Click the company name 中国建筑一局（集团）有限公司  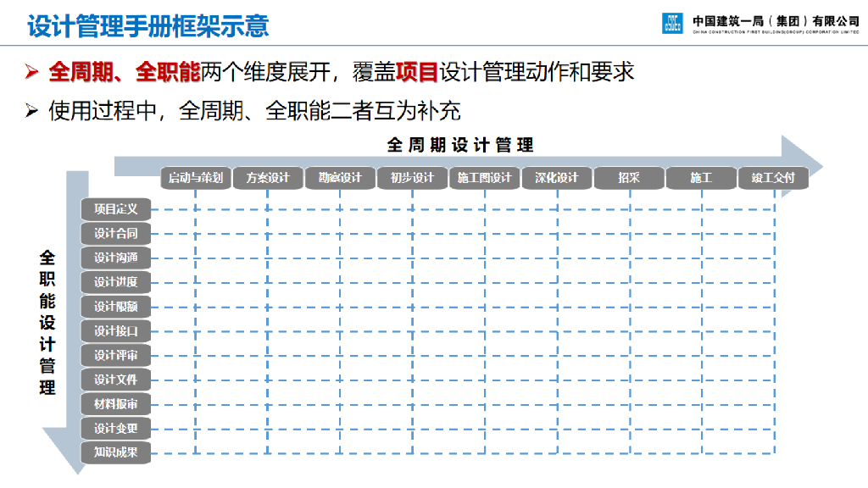(776, 21)
